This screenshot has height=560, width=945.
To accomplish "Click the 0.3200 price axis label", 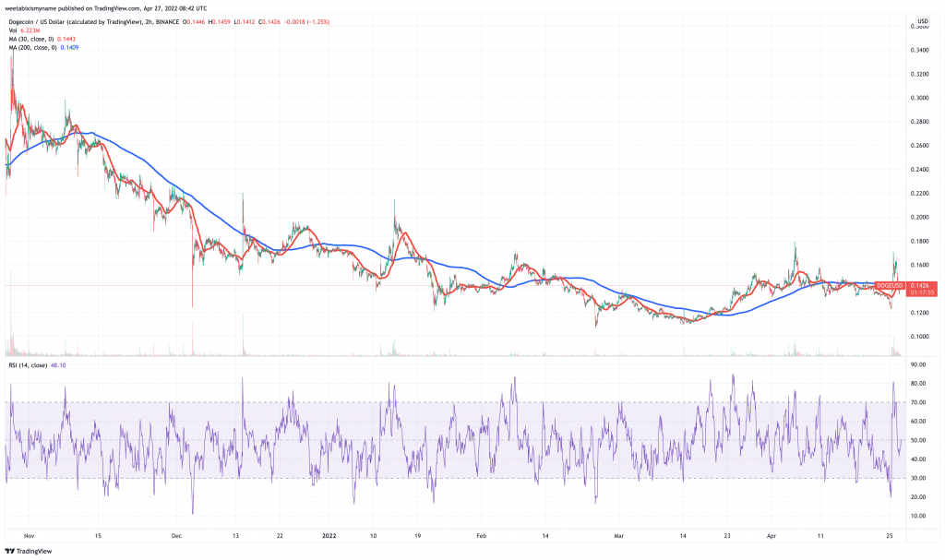I will point(919,74).
